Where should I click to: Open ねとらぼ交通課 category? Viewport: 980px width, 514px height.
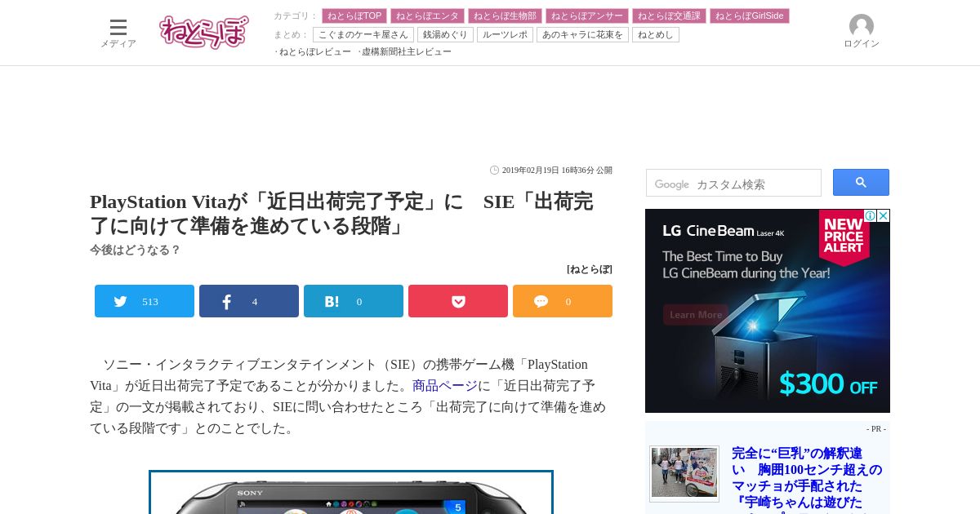coord(669,16)
